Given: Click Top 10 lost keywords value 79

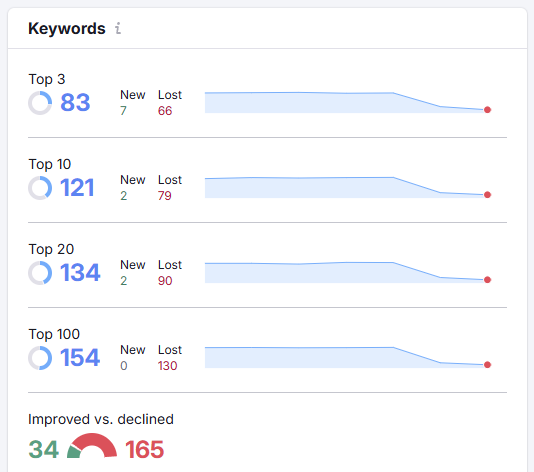Looking at the screenshot, I should pyautogui.click(x=164, y=196).
